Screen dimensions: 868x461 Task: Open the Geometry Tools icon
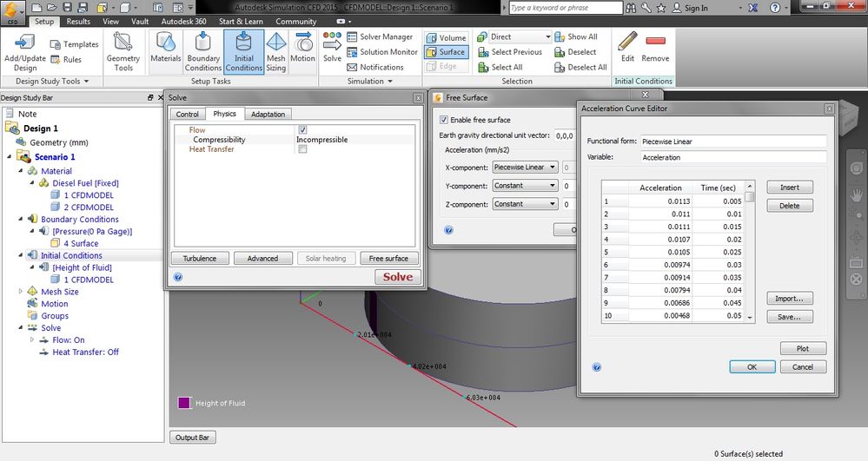tap(123, 51)
